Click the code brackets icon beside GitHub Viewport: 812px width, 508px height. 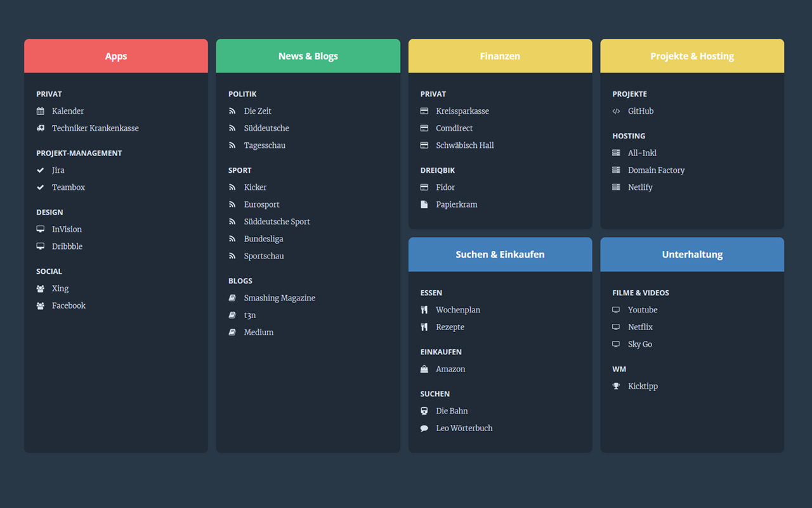coord(616,111)
